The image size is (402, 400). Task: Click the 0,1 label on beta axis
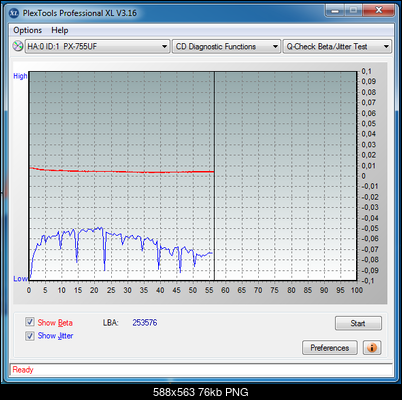tap(366, 71)
